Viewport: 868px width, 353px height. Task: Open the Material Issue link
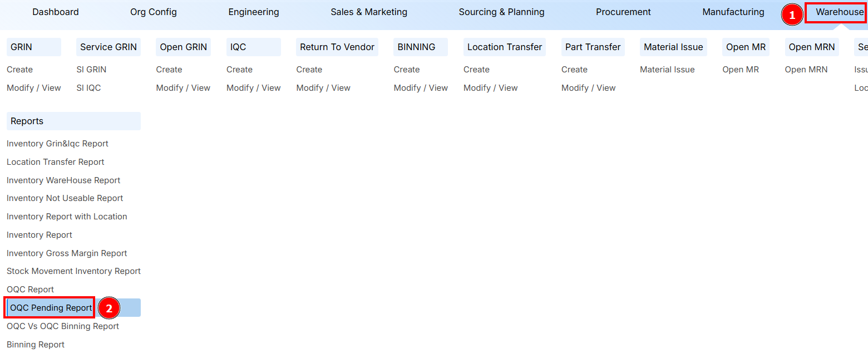pyautogui.click(x=667, y=69)
